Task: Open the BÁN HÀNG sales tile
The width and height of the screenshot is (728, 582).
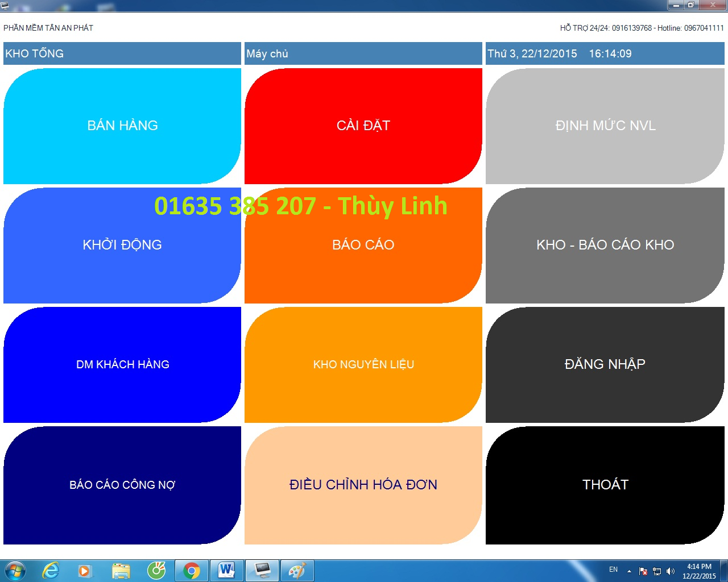Action: (x=122, y=126)
